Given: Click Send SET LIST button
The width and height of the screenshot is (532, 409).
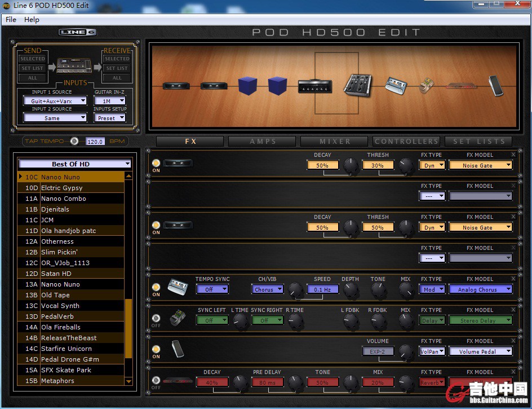Looking at the screenshot, I should point(32,68).
